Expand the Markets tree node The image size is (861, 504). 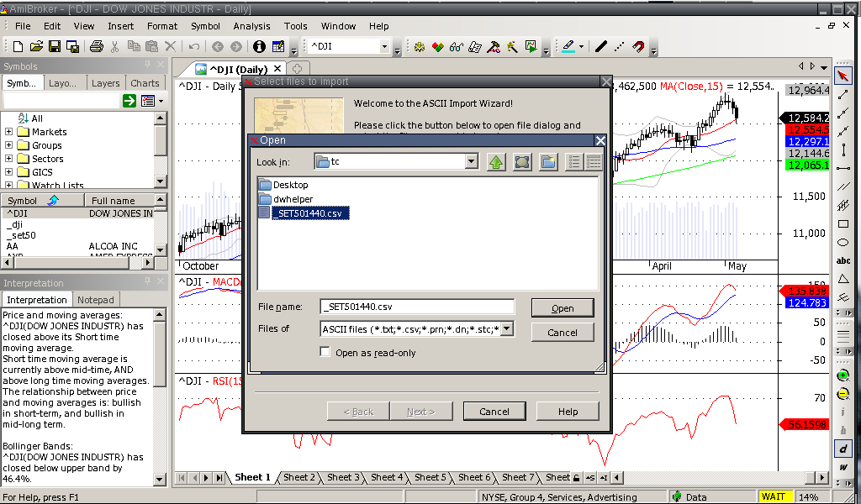(x=8, y=132)
